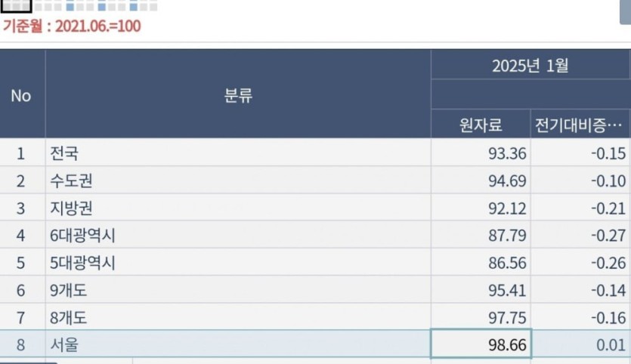Click the black-outlined selected layout thumbnail
Image resolution: width=631 pixels, height=364 pixels.
(x=15, y=5)
